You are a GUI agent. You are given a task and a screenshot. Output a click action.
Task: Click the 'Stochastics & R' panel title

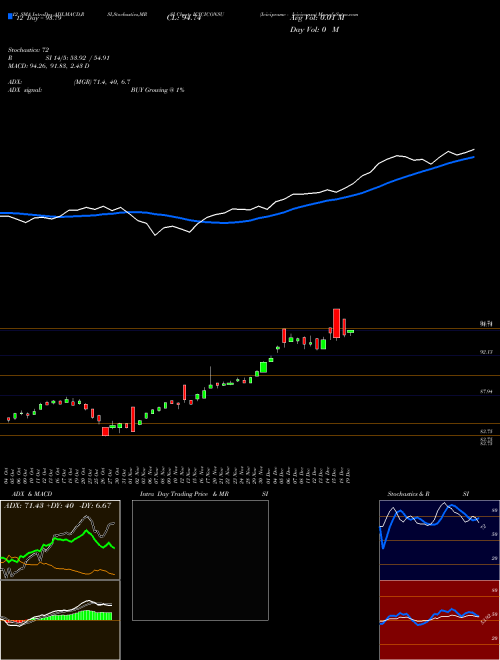[x=408, y=494]
